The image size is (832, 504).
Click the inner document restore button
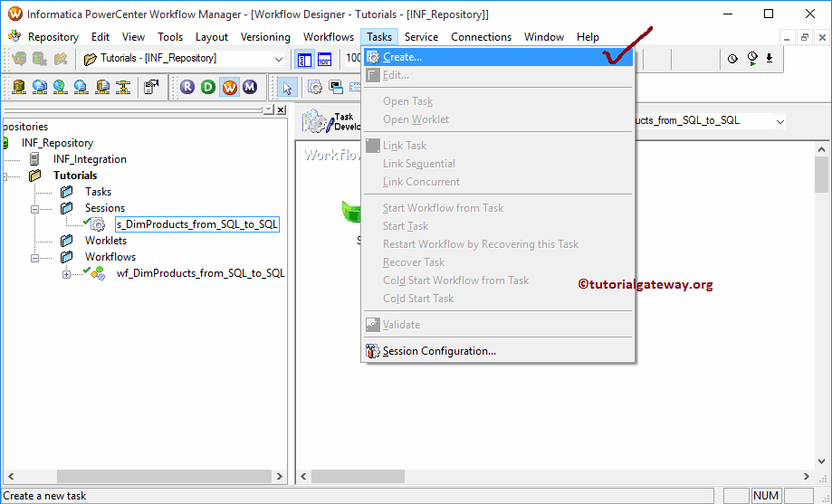pyautogui.click(x=805, y=38)
